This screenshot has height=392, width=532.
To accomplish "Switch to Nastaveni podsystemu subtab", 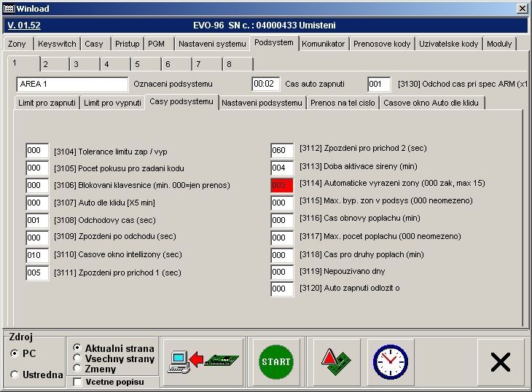I will tap(262, 103).
